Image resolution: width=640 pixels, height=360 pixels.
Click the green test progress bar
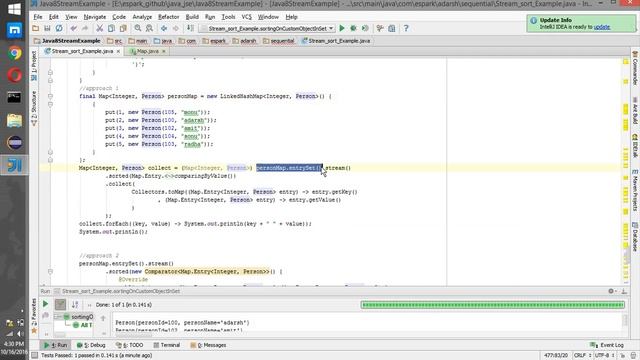point(493,304)
